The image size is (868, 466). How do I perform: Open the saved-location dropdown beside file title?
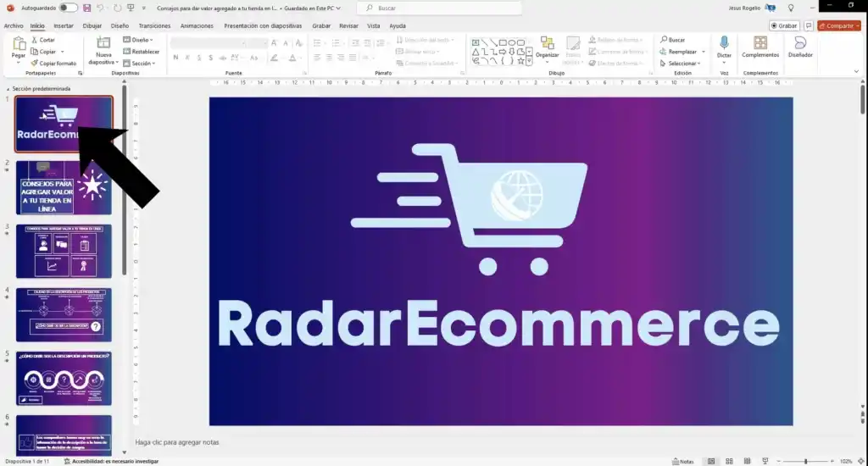(338, 8)
